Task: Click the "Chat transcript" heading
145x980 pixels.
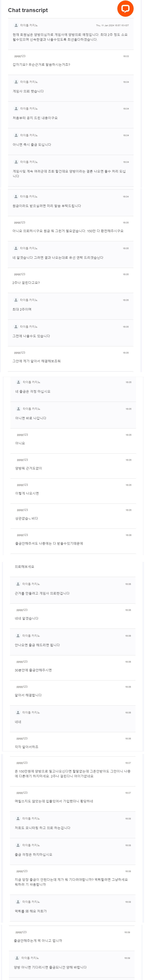Action: [x=28, y=10]
